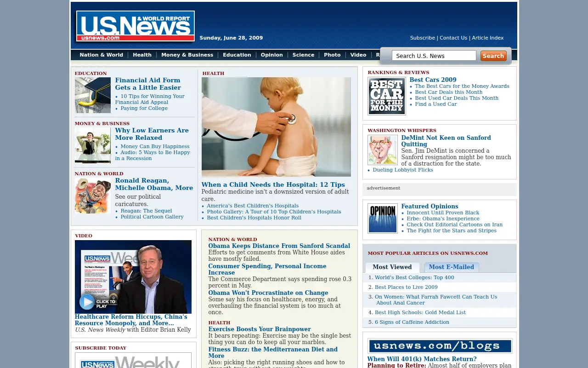588x368 pixels.
Task: Click the orange Search button
Action: pos(493,56)
